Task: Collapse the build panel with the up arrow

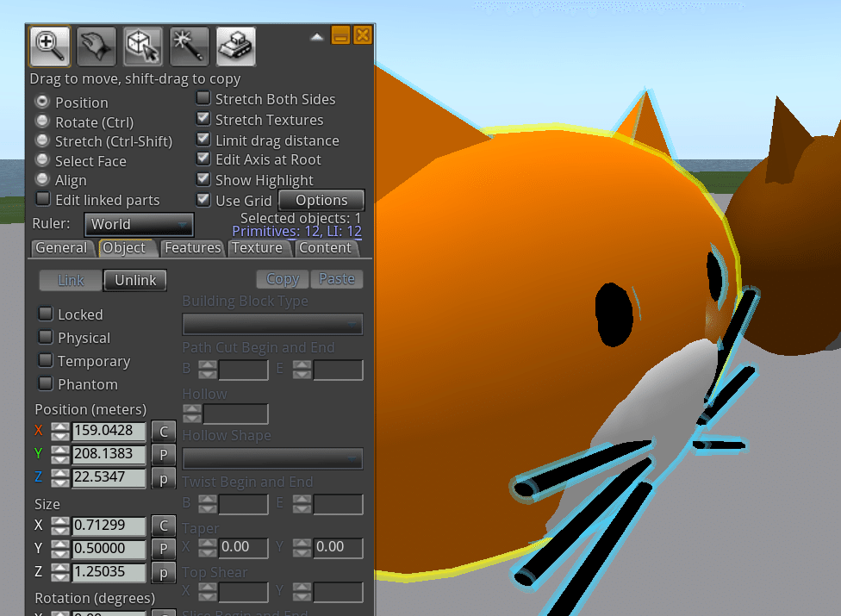Action: click(317, 37)
